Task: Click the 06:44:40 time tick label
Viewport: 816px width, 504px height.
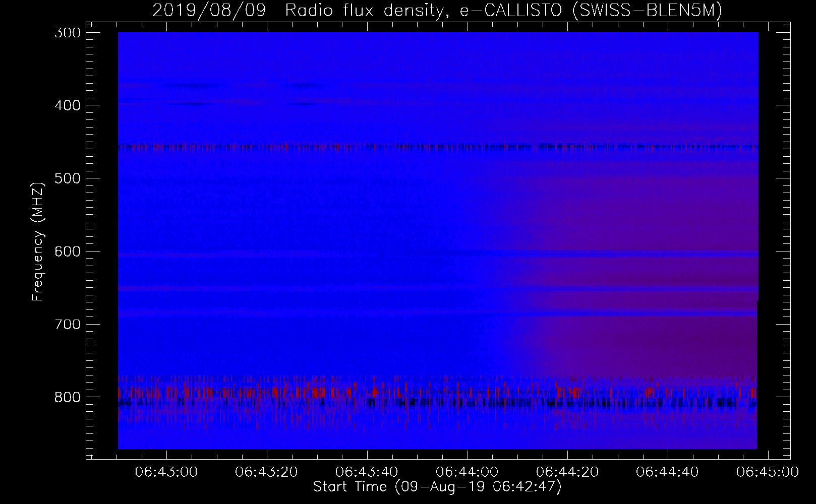Action: tap(667, 472)
